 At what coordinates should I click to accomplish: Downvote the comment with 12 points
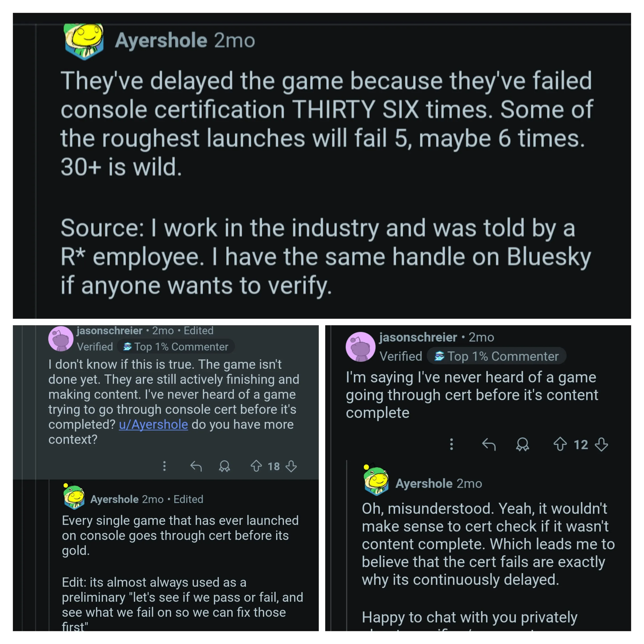coord(602,444)
